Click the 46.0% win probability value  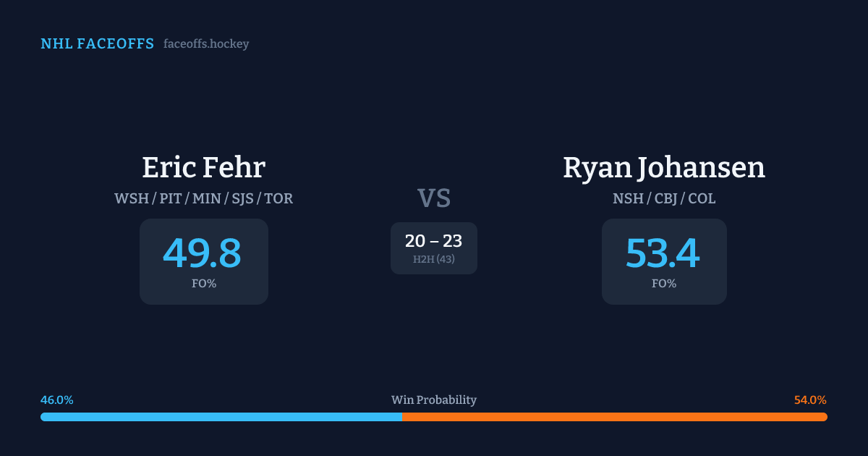[x=57, y=400]
